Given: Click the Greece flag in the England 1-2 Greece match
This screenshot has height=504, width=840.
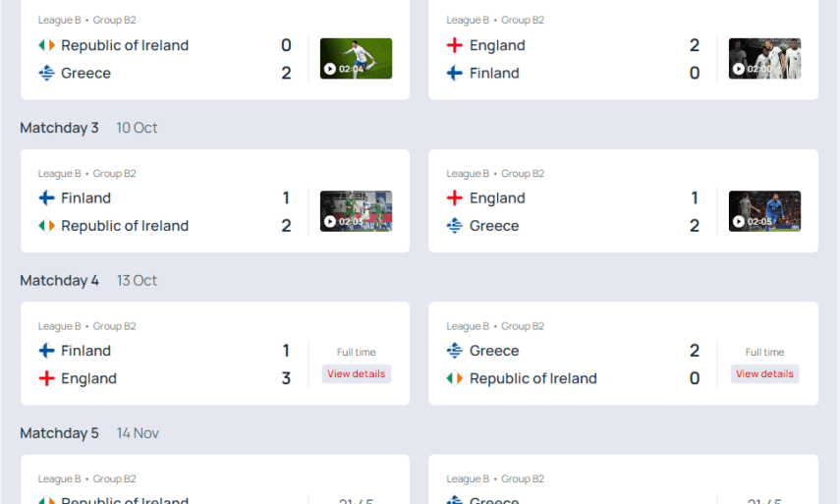Looking at the screenshot, I should point(454,226).
